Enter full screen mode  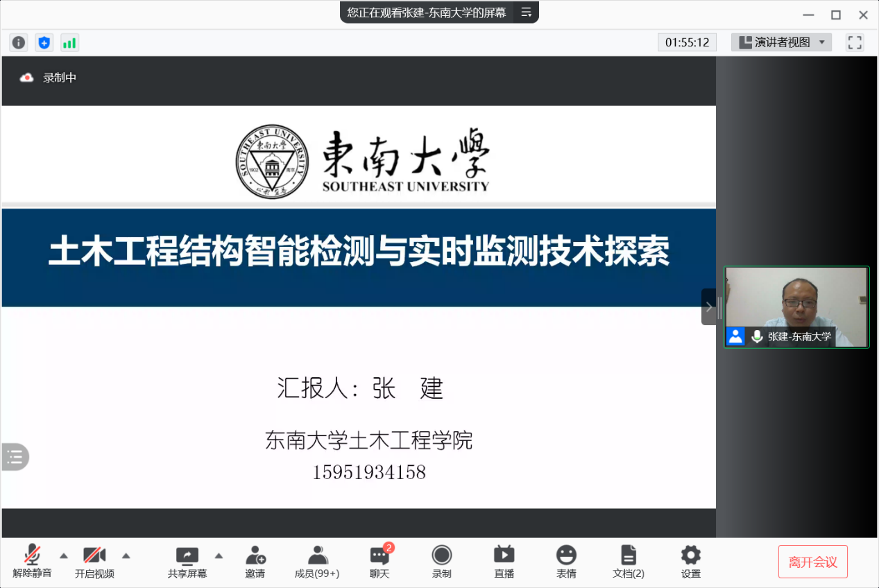pos(855,42)
